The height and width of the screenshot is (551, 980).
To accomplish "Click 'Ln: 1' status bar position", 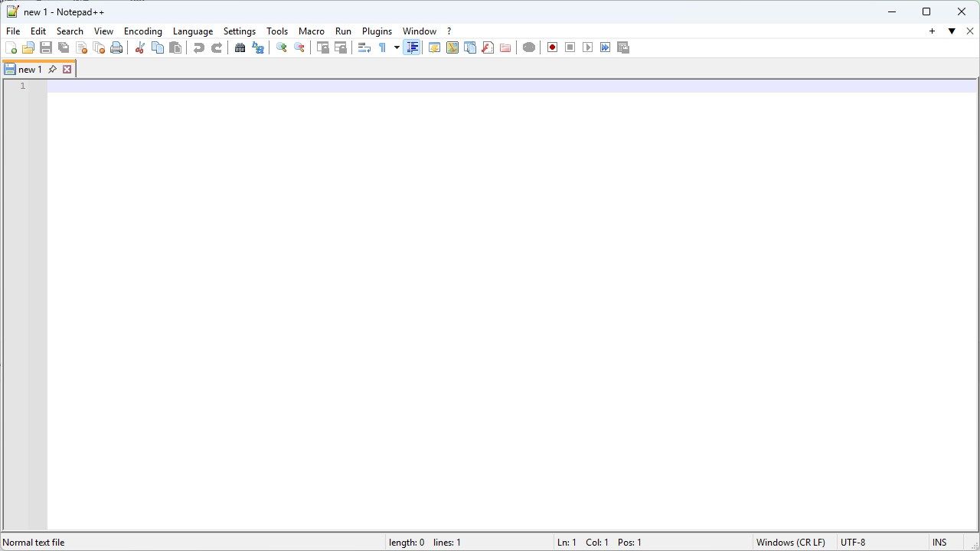I will 567,543.
